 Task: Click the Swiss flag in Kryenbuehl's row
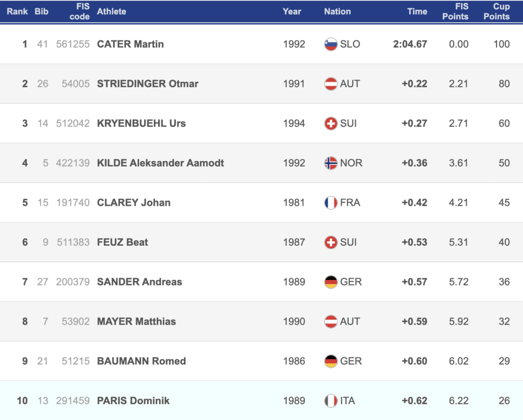coord(331,124)
